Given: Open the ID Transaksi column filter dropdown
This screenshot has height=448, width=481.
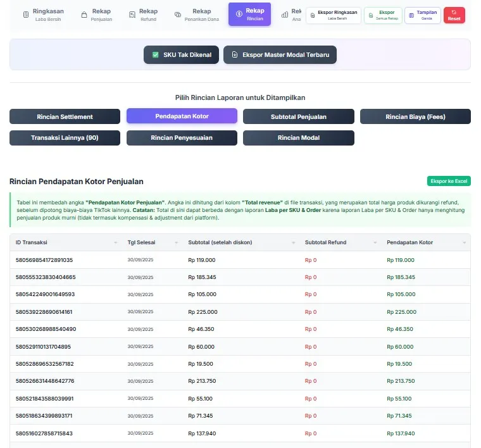Looking at the screenshot, I should pos(115,243).
